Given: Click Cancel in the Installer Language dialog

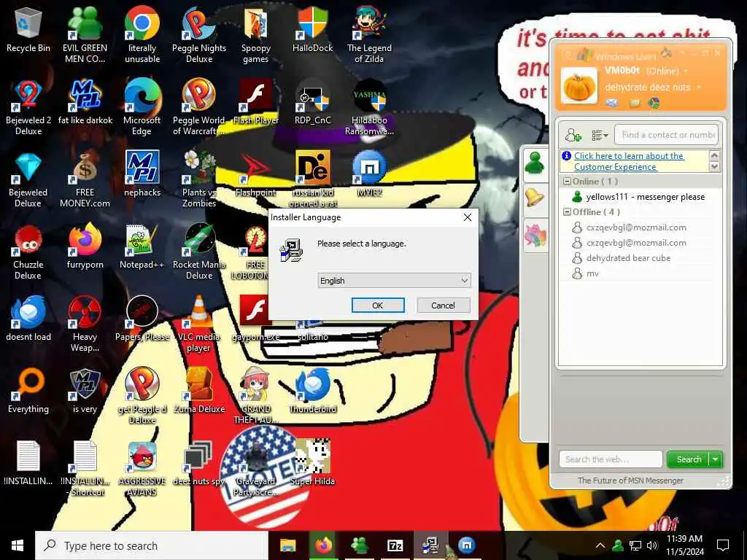Looking at the screenshot, I should click(x=443, y=306).
